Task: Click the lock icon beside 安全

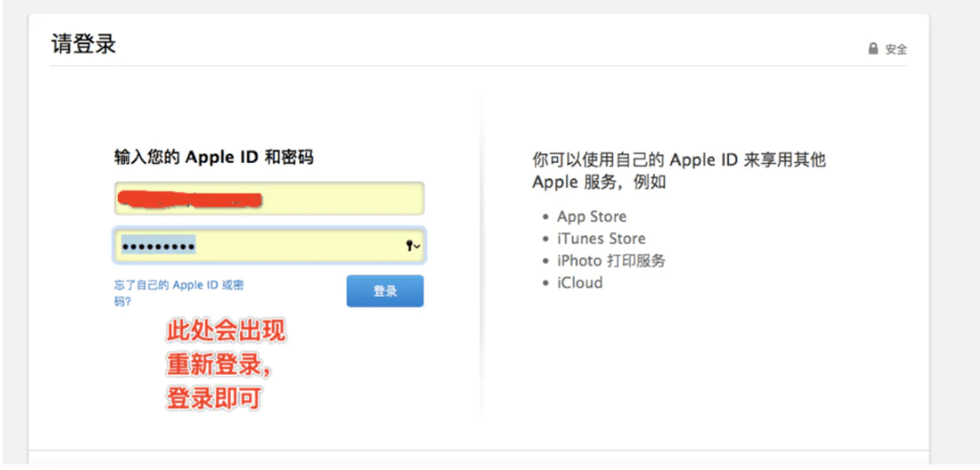Action: [873, 49]
